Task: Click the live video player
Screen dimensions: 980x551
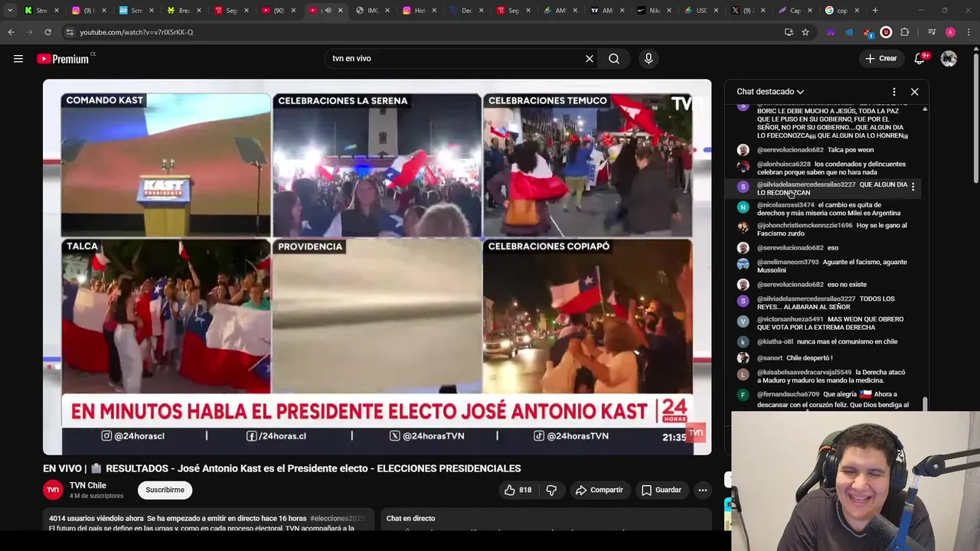Action: [377, 267]
